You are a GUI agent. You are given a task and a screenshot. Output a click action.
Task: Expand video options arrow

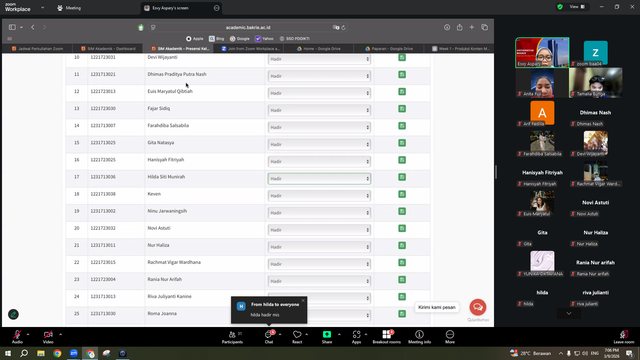point(60,334)
